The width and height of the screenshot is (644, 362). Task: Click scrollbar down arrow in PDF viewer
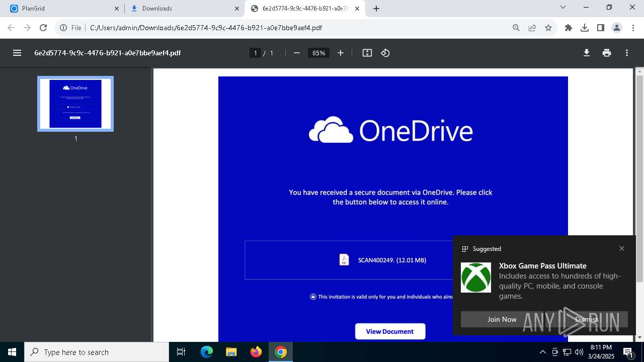point(639,337)
